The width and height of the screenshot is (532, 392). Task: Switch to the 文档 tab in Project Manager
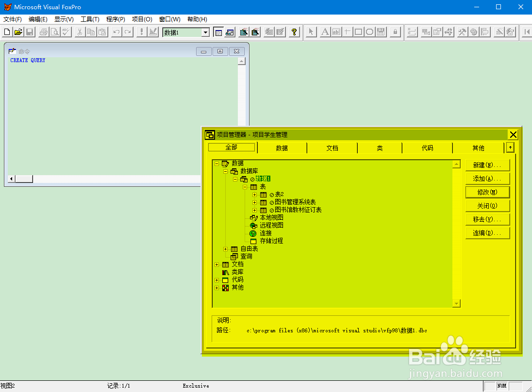click(332, 148)
